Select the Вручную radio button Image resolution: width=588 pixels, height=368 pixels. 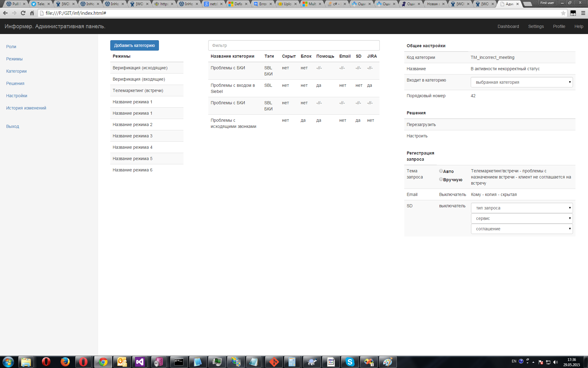(441, 179)
